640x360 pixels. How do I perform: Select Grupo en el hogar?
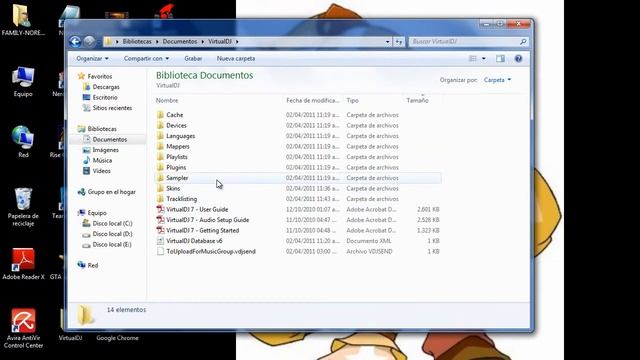(x=111, y=192)
